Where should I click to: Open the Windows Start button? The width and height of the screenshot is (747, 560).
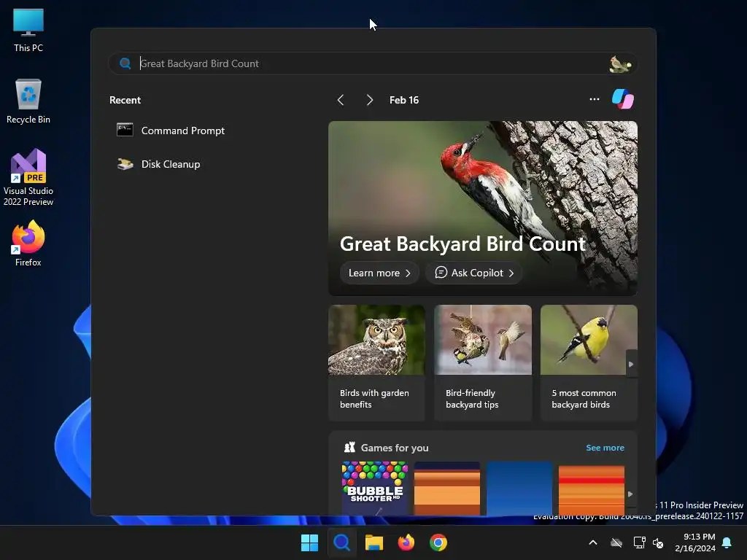coord(309,542)
